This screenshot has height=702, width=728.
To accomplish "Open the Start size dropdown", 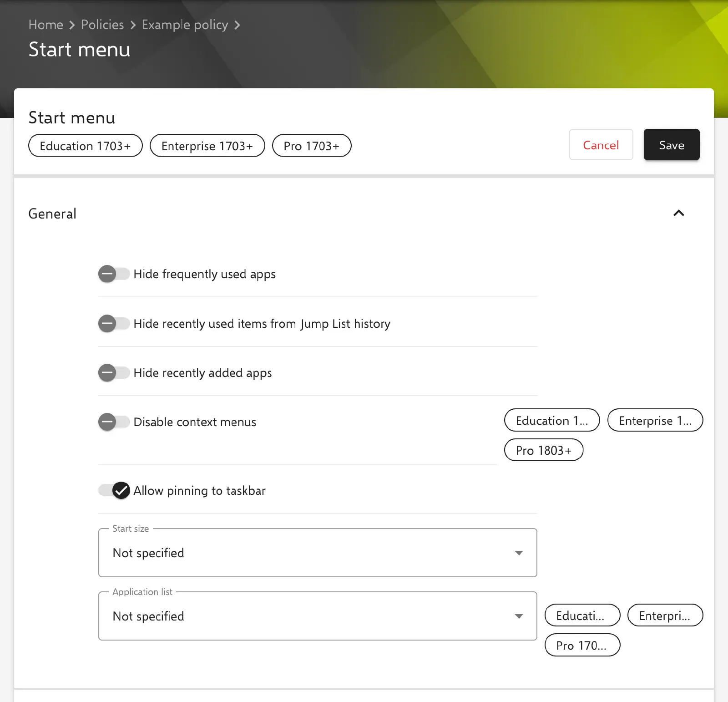I will click(x=318, y=553).
